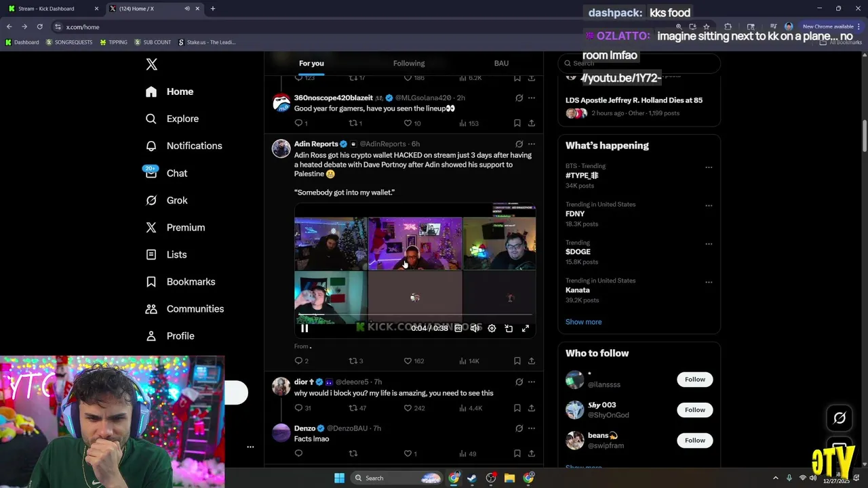The image size is (868, 488).
Task: Switch to the Following tab
Action: 409,63
